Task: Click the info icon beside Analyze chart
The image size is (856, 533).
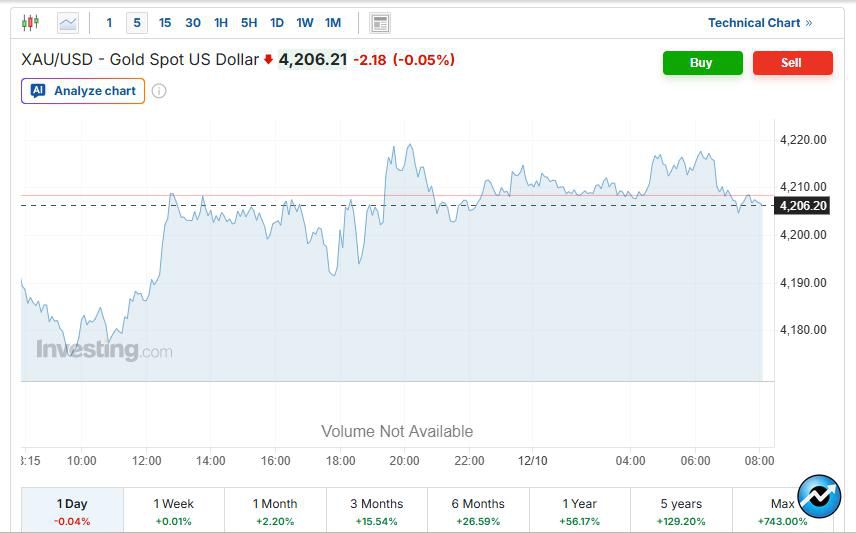Action: [x=159, y=91]
